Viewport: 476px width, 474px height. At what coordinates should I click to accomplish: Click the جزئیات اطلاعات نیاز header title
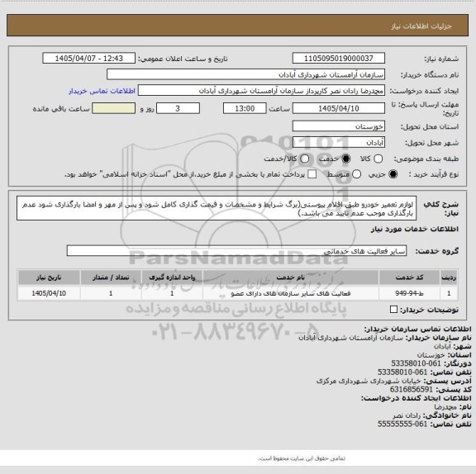pyautogui.click(x=421, y=26)
